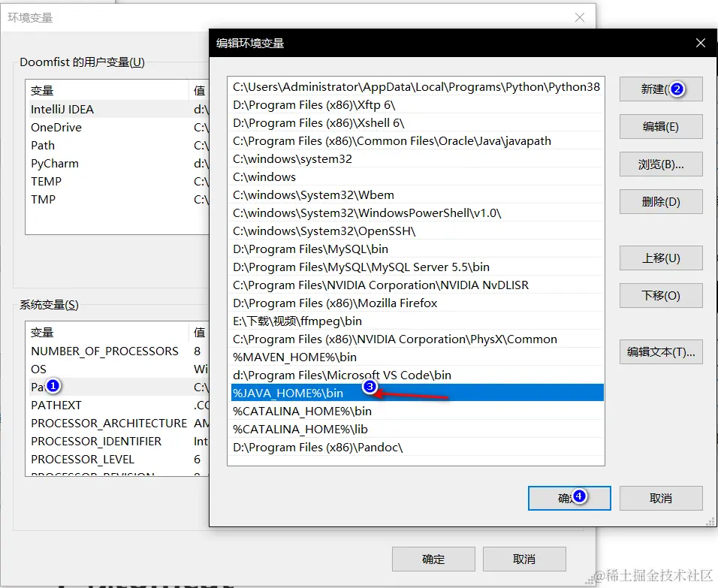718x588 pixels.
Task: Select Path in Doomfist user variables
Action: [x=118, y=145]
